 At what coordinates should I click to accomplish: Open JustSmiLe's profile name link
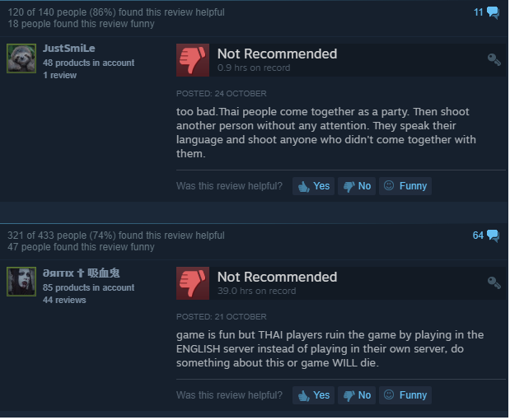click(69, 49)
